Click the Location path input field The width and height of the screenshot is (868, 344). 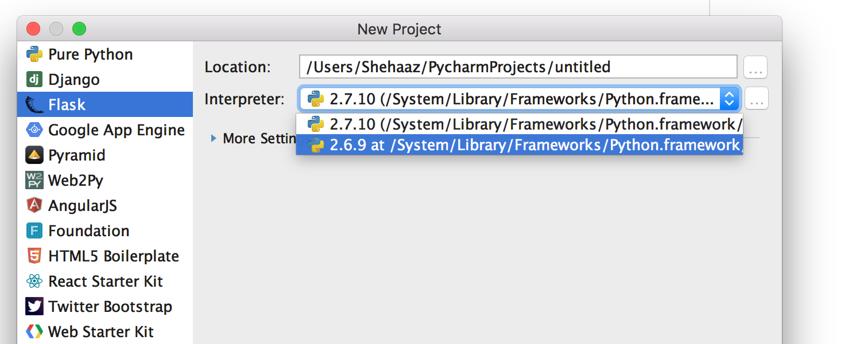pos(518,67)
